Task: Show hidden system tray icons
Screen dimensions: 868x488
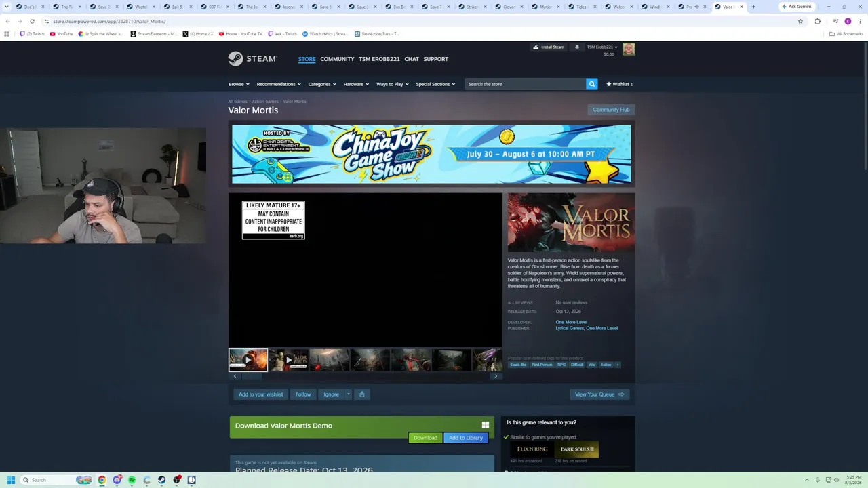Action: 806,480
